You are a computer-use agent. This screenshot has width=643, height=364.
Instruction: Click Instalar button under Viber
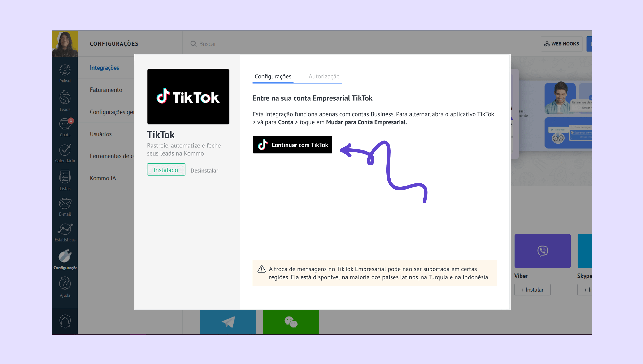tap(532, 290)
